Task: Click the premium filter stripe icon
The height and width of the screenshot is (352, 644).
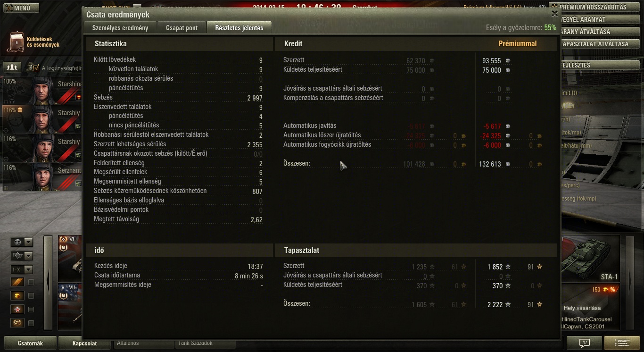Action: point(17,283)
